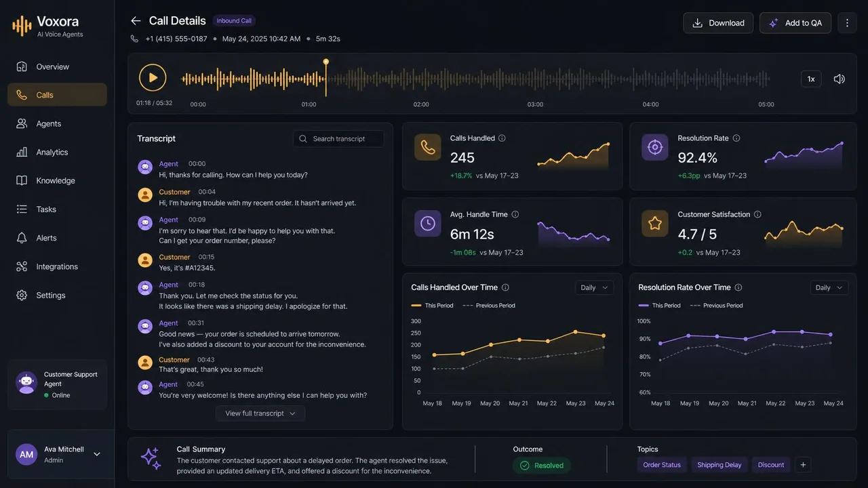Open the three-dot more options menu

click(847, 23)
